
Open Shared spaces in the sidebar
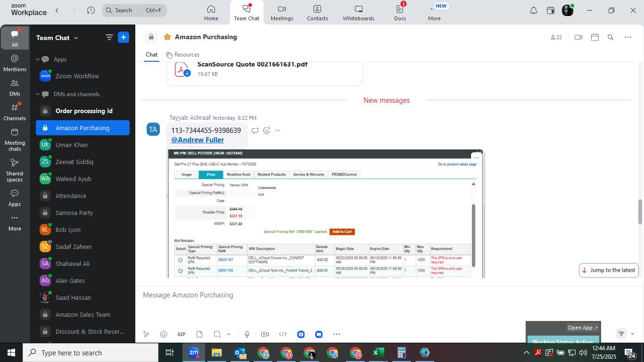click(15, 170)
